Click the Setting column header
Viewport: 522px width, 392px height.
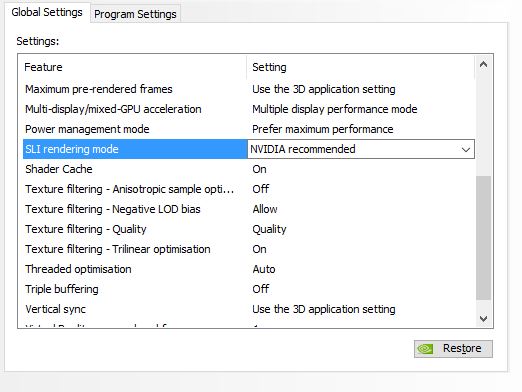(361, 67)
